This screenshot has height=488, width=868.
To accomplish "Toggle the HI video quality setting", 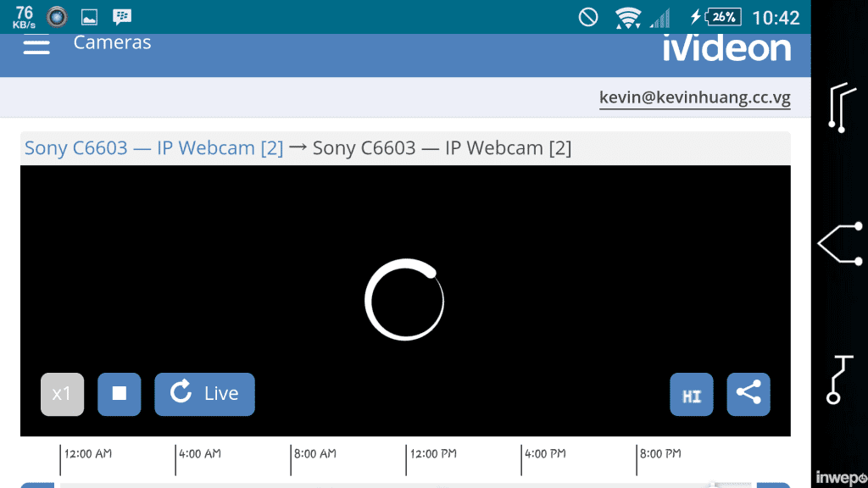I will (x=692, y=394).
